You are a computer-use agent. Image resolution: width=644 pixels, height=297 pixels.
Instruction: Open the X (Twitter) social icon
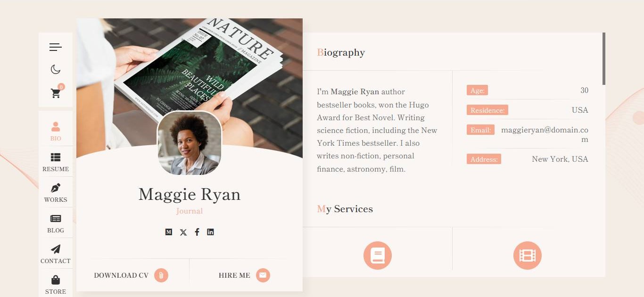pos(183,232)
